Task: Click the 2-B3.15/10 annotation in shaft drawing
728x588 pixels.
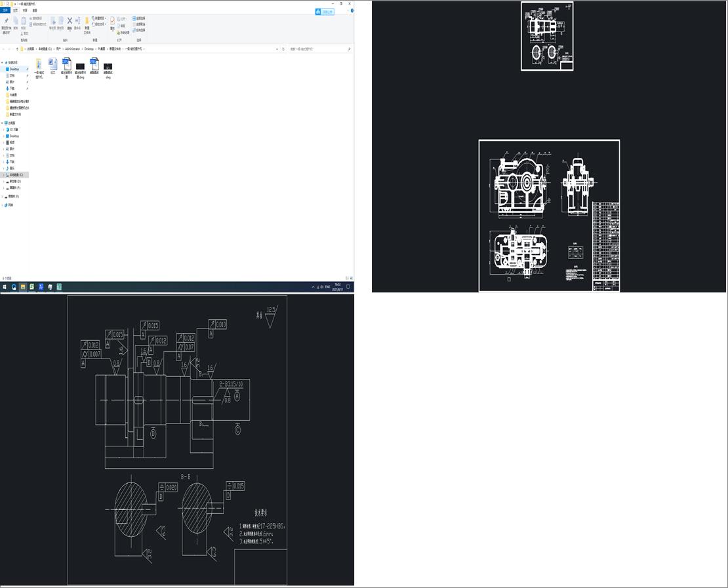Action: [x=231, y=384]
